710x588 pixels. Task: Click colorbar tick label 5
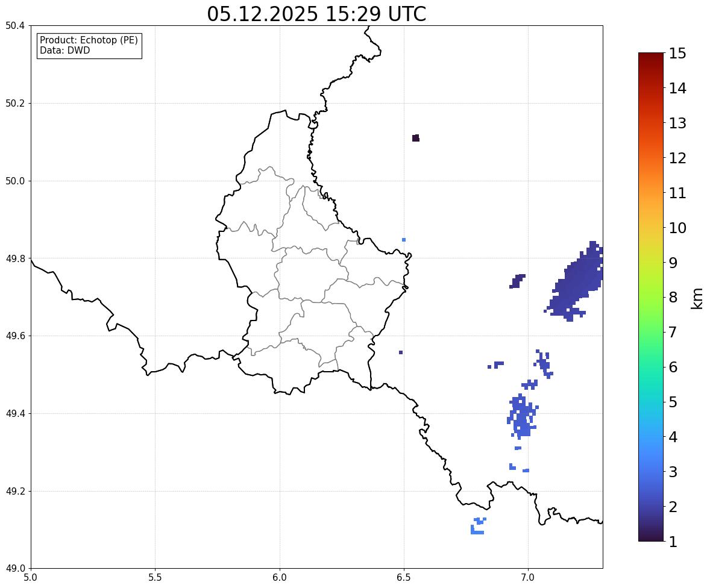673,402
